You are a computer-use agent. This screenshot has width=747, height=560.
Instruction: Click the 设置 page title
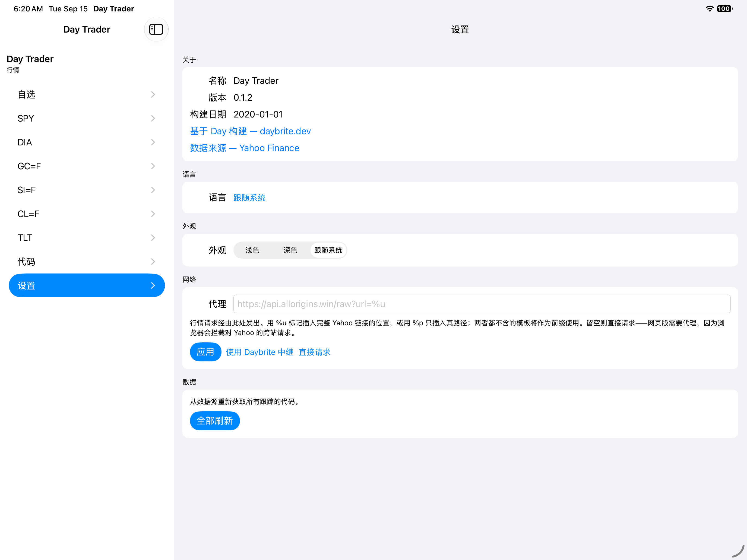[x=460, y=30]
